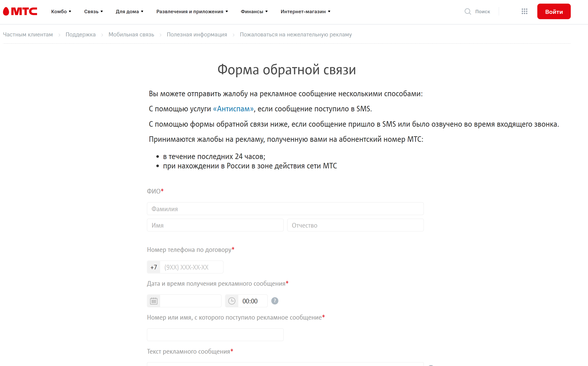Viewport: 588px width, 366px height.
Task: Expand the Для дома menu
Action: point(129,11)
